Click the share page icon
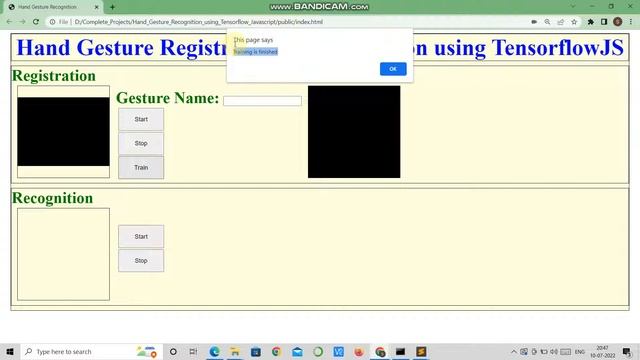This screenshot has width=640, height=360. coord(561,22)
